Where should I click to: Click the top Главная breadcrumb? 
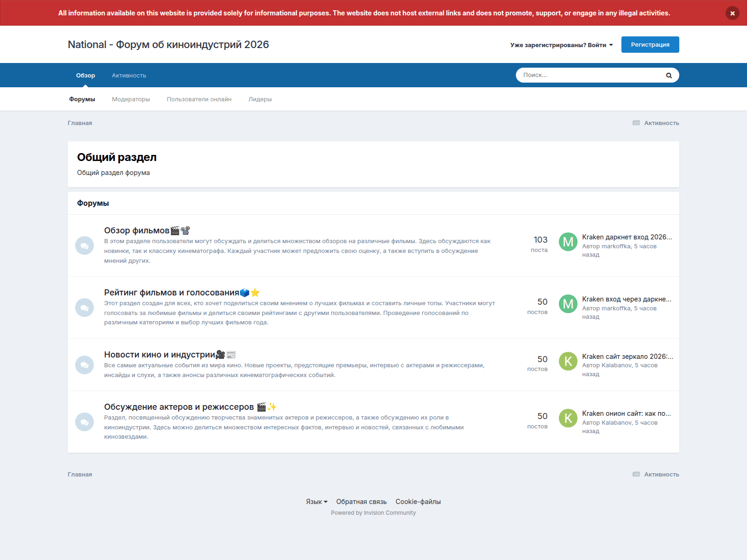point(80,123)
